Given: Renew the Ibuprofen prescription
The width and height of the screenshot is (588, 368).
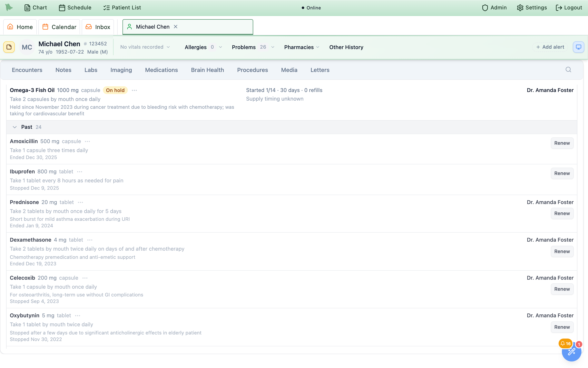Looking at the screenshot, I should pyautogui.click(x=562, y=173).
